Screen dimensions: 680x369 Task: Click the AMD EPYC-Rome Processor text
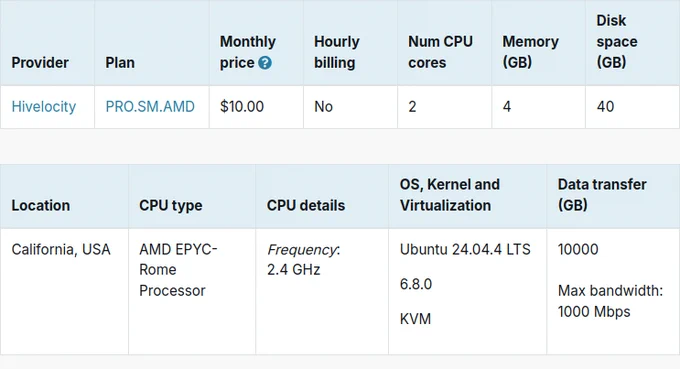(178, 270)
